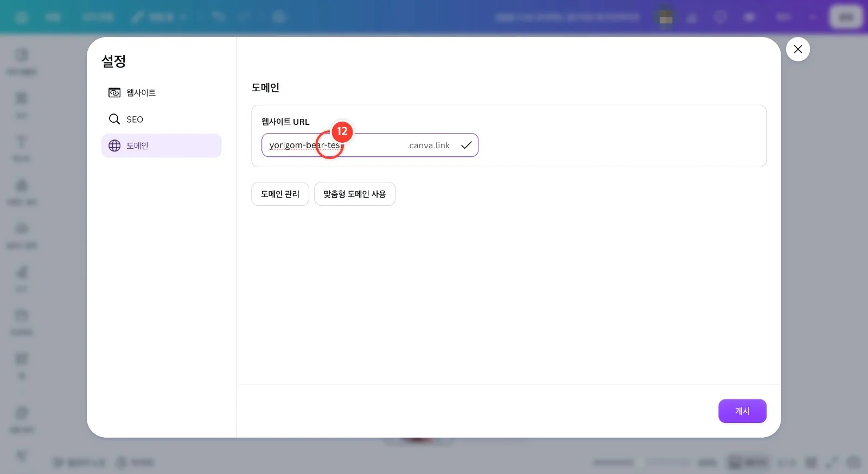868x474 pixels.
Task: Click the globe icon beside 도메인
Action: (x=114, y=146)
